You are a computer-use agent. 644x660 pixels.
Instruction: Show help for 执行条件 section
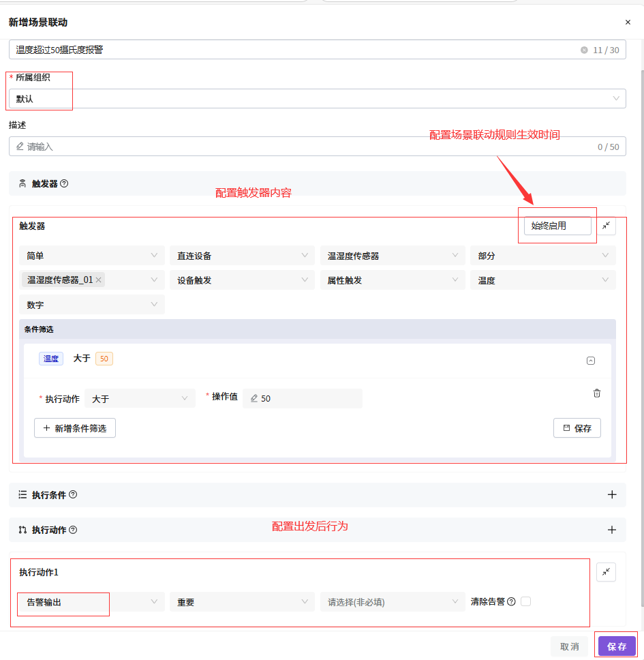(73, 494)
